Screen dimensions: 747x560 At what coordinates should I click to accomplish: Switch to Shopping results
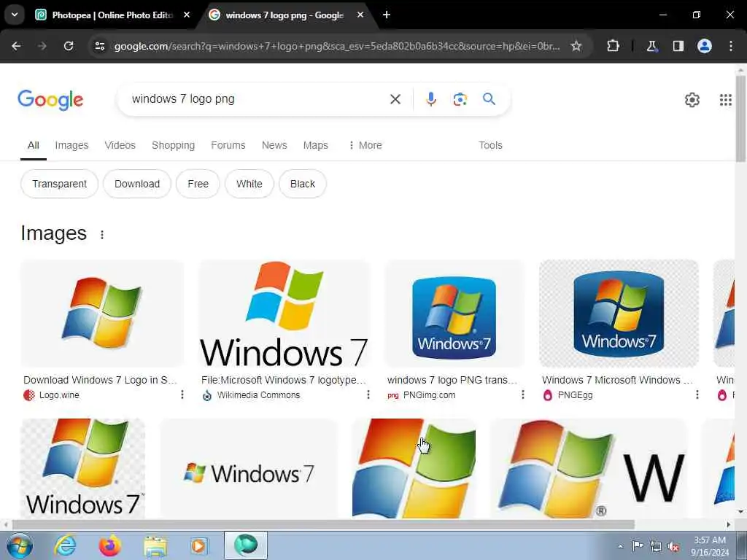[x=174, y=145]
